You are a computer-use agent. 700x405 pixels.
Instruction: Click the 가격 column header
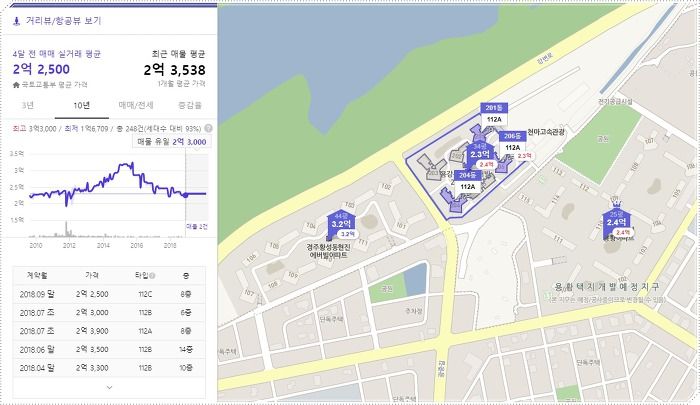tap(92, 276)
